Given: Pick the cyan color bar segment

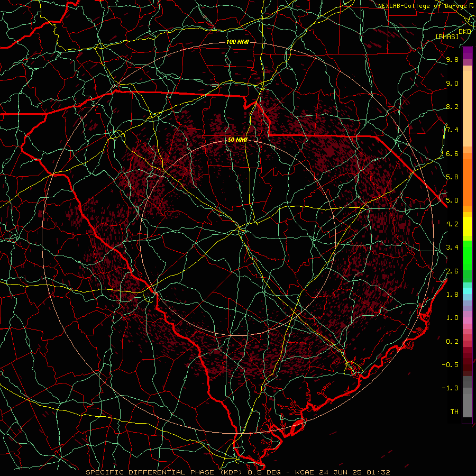Looking at the screenshot, I should click(467, 291).
